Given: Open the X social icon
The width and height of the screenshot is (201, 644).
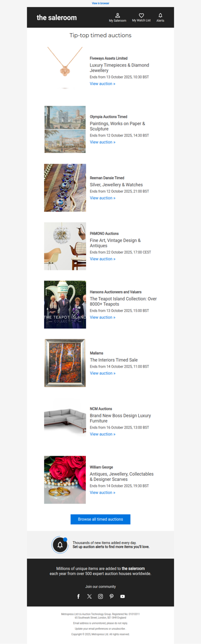Looking at the screenshot, I should (x=89, y=596).
